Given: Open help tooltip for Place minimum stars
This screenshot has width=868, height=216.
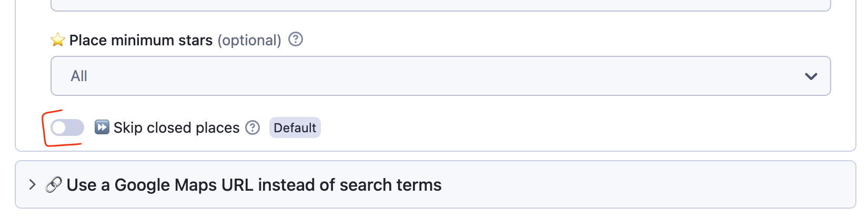Looking at the screenshot, I should tap(296, 40).
